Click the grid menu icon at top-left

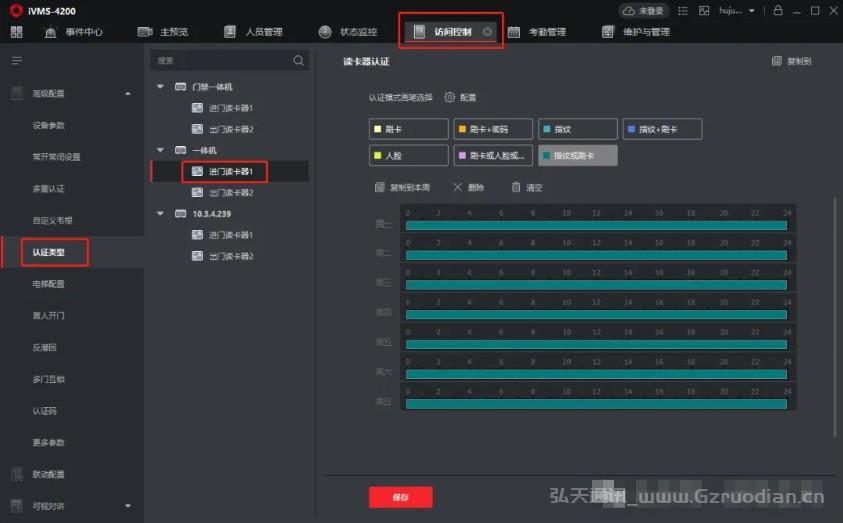(16, 32)
